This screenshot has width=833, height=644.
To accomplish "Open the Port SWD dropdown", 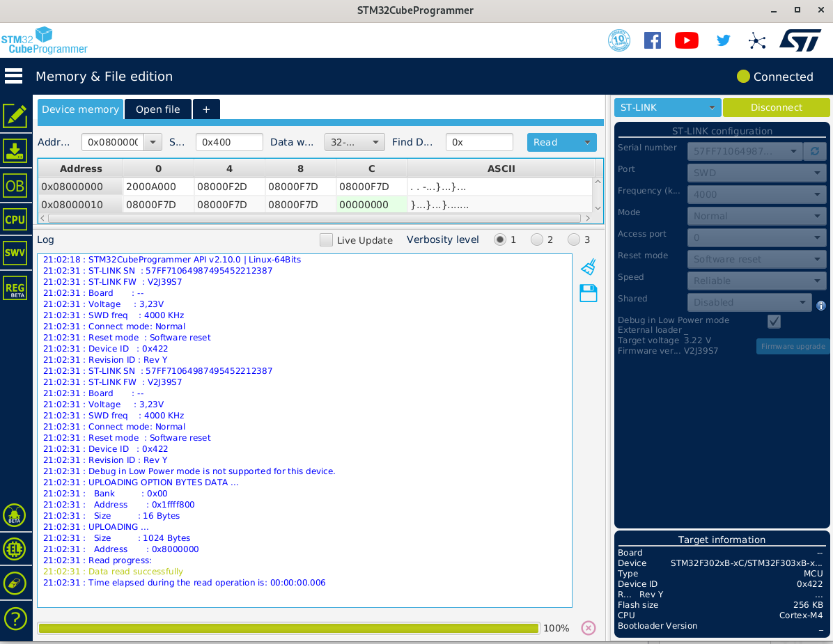I will tap(756, 173).
